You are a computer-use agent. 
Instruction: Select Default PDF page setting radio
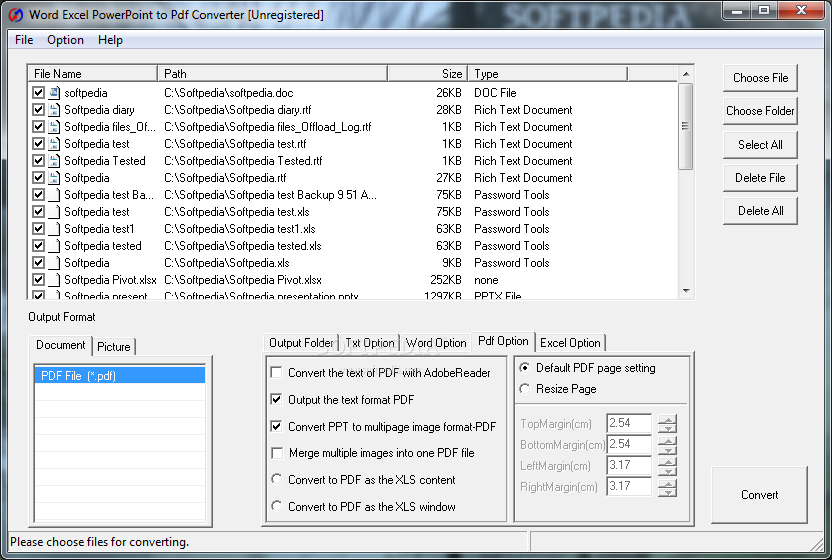coord(524,368)
